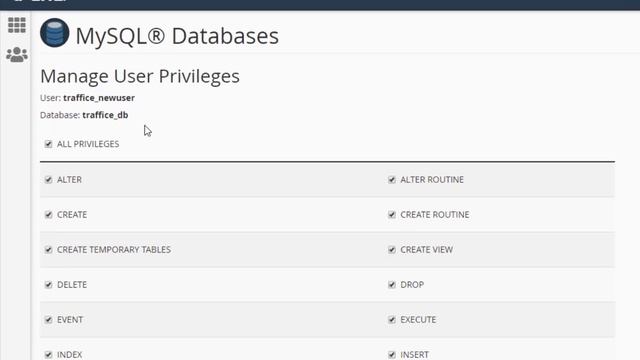Viewport: 640px width, 360px height.
Task: Click the 'ALL PRIVILEGES' label text
Action: click(x=88, y=144)
